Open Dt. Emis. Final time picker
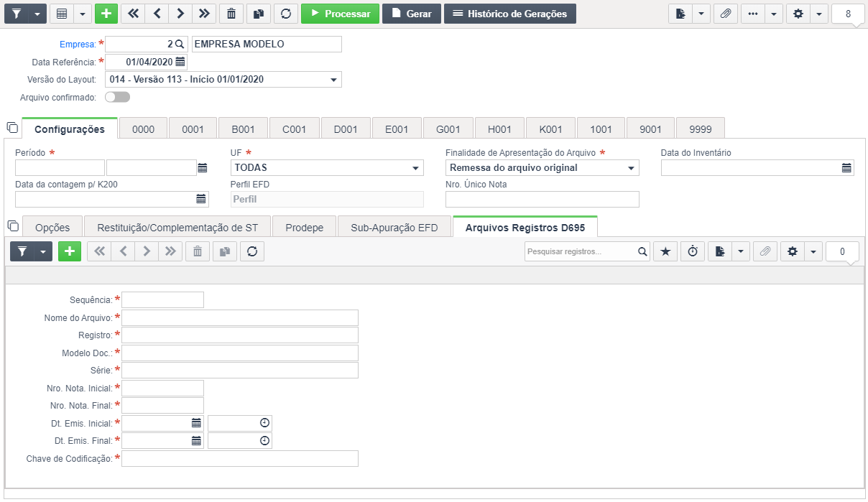The image size is (868, 502). coord(264,440)
